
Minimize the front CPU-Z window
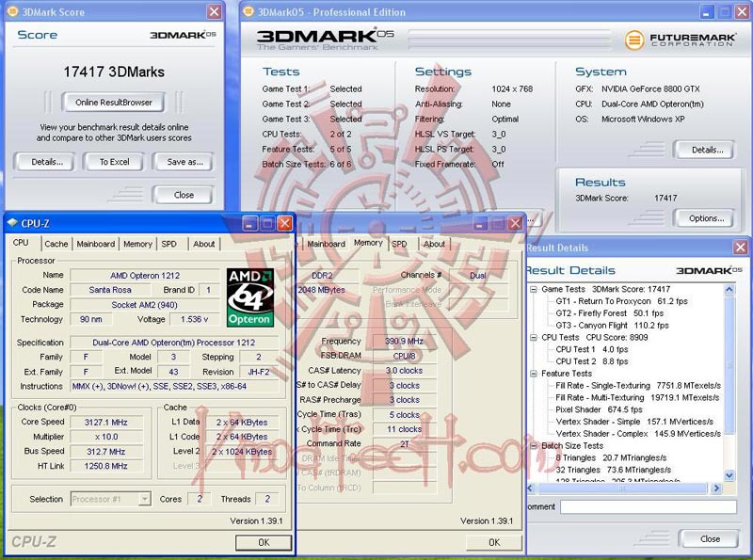point(249,223)
